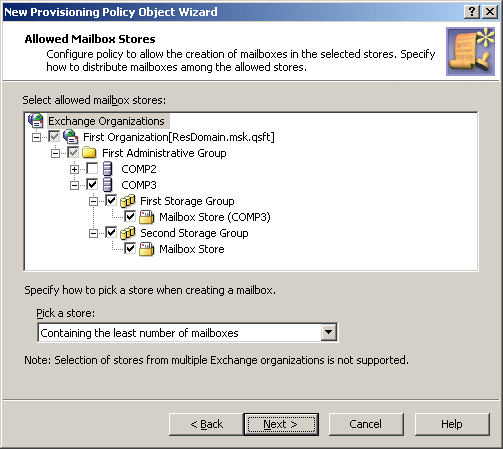Screen dimensions: 503x449
Task: Click the Exchange Organizations globe icon
Action: pos(36,121)
